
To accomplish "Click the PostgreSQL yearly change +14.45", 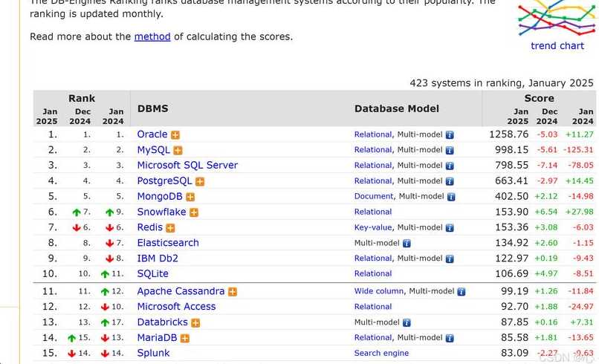I will (579, 181).
